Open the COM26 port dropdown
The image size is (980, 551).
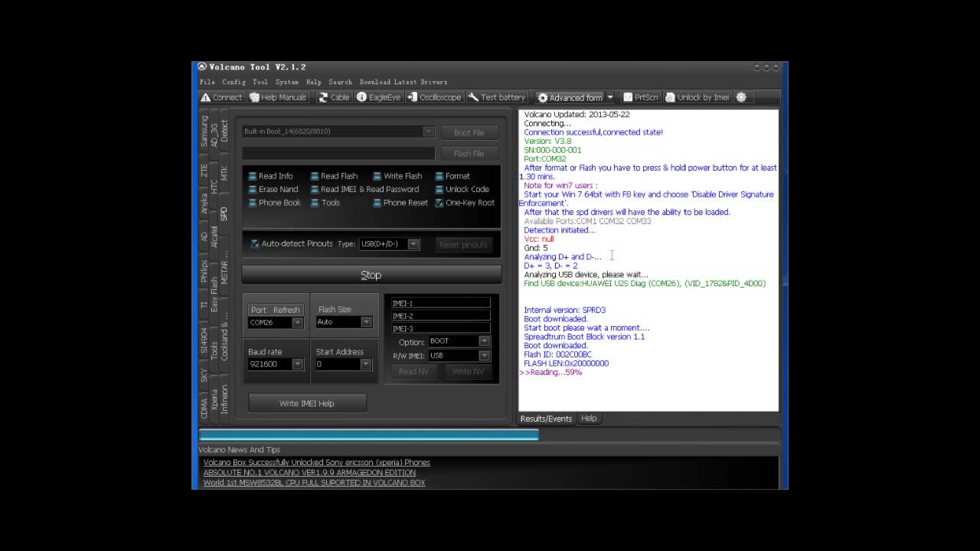pos(297,323)
